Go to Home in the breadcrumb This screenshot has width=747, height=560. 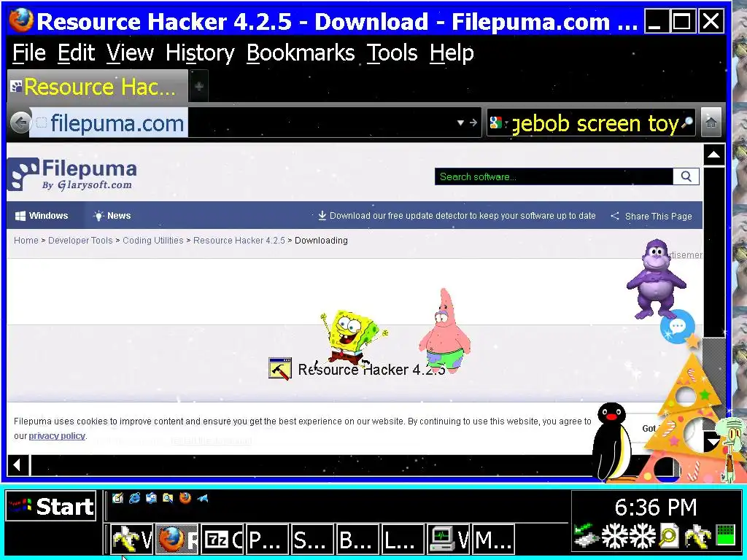[26, 241]
